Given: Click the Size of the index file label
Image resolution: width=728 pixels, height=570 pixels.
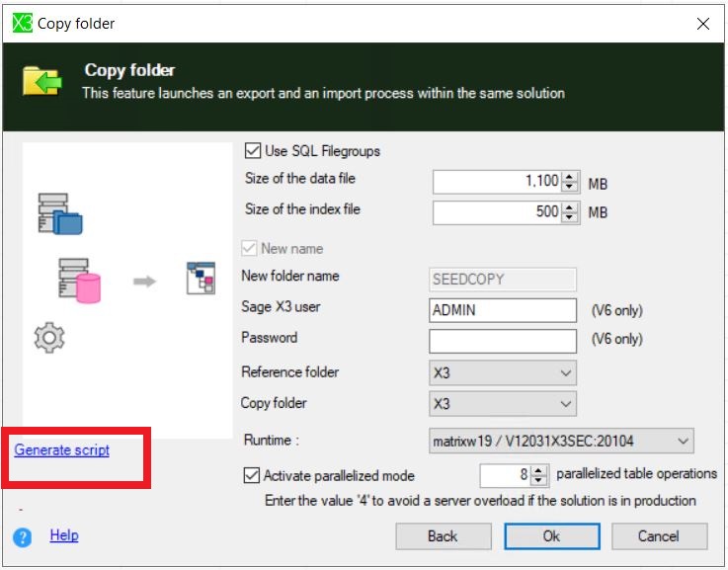Looking at the screenshot, I should point(302,208).
